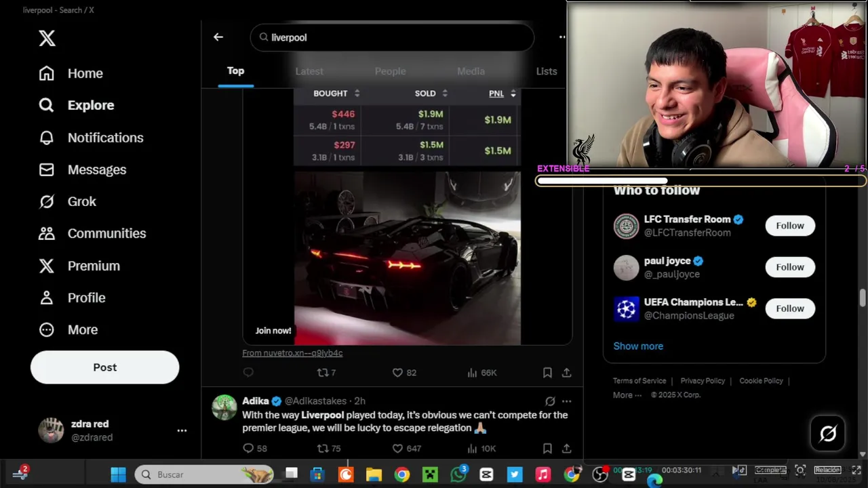
Task: Open Messages in the sidebar
Action: [82, 169]
